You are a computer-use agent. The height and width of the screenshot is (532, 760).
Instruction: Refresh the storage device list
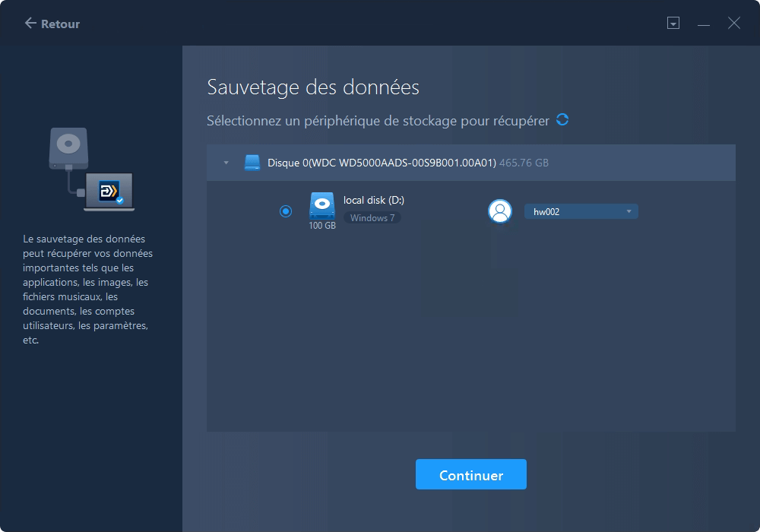point(562,119)
